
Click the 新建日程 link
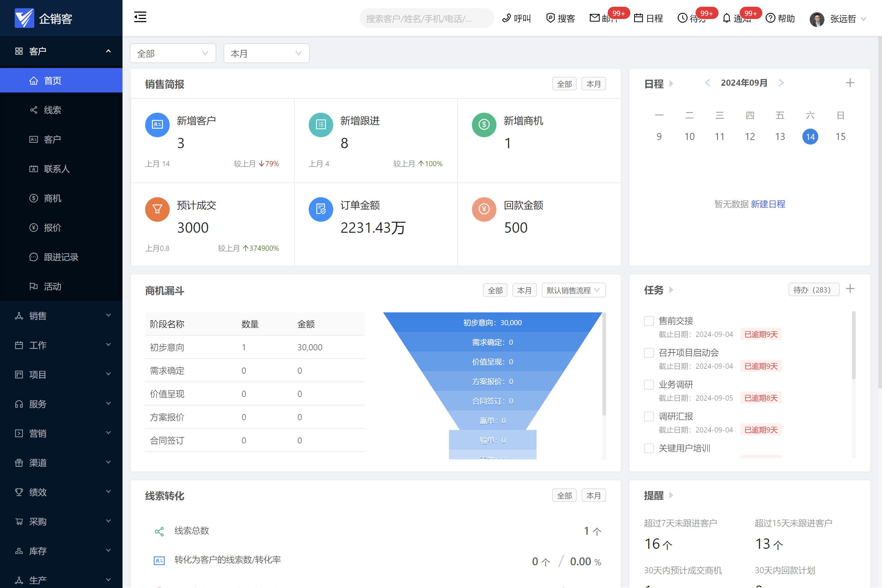point(768,204)
